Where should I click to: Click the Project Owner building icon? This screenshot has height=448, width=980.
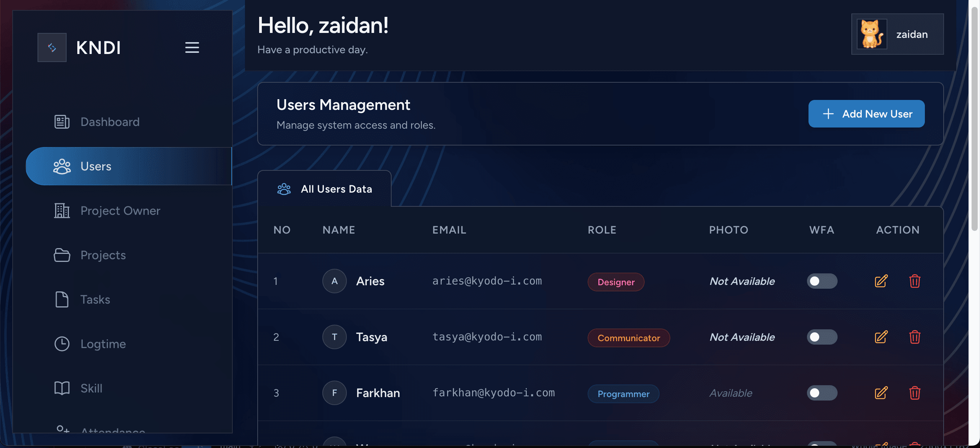pos(62,211)
